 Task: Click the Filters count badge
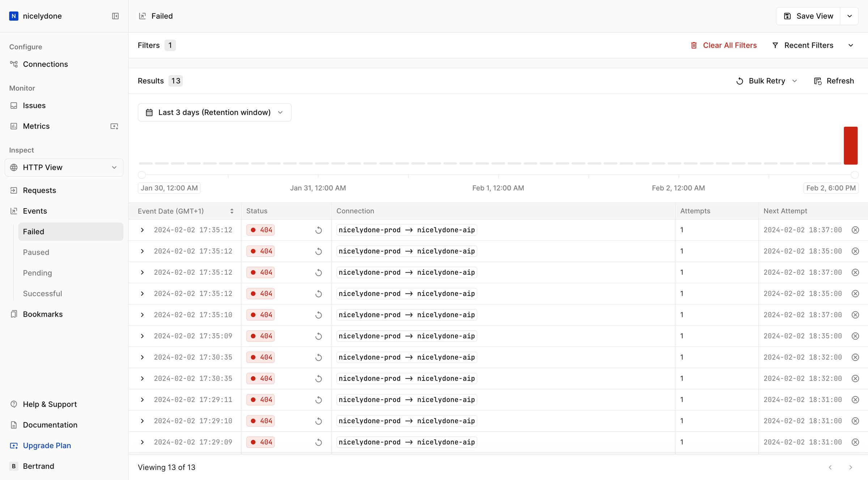[x=170, y=45]
